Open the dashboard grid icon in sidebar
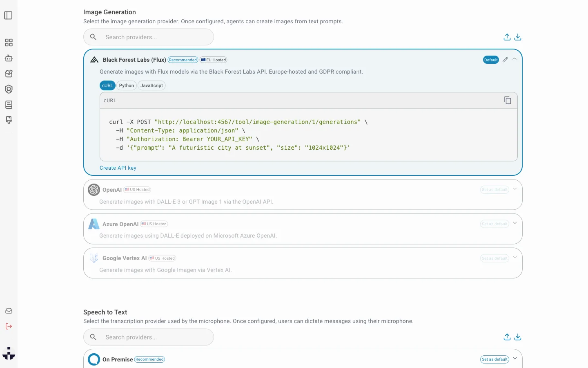 pos(9,43)
